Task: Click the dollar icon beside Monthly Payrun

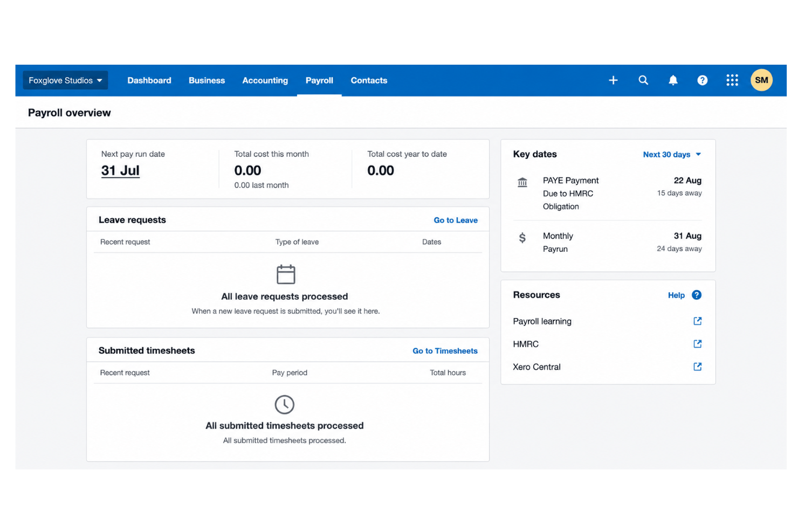Action: point(522,238)
